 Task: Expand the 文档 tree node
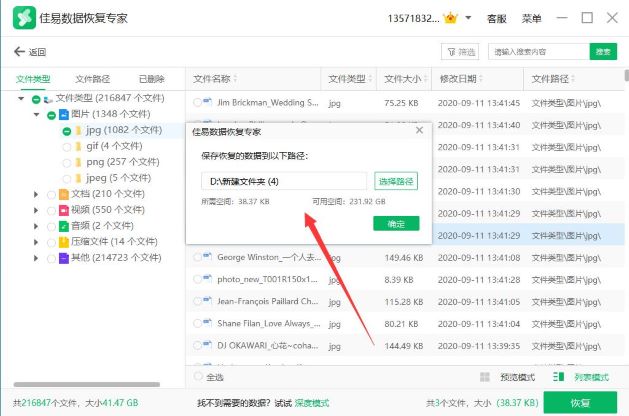click(36, 195)
